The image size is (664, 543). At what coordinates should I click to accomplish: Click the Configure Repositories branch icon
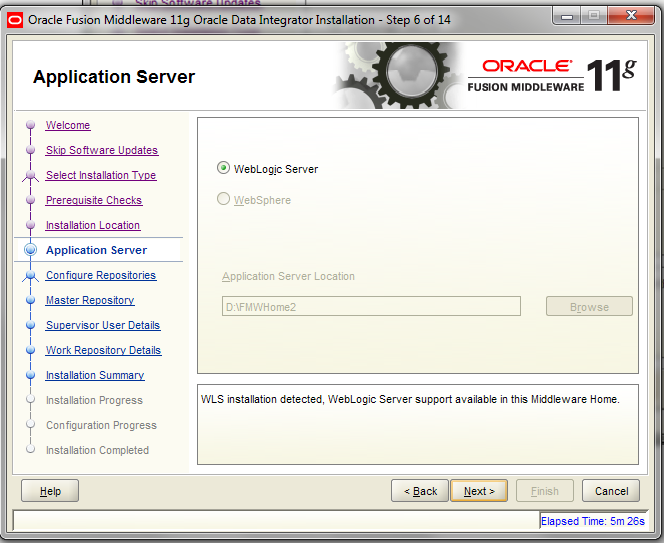(30, 276)
